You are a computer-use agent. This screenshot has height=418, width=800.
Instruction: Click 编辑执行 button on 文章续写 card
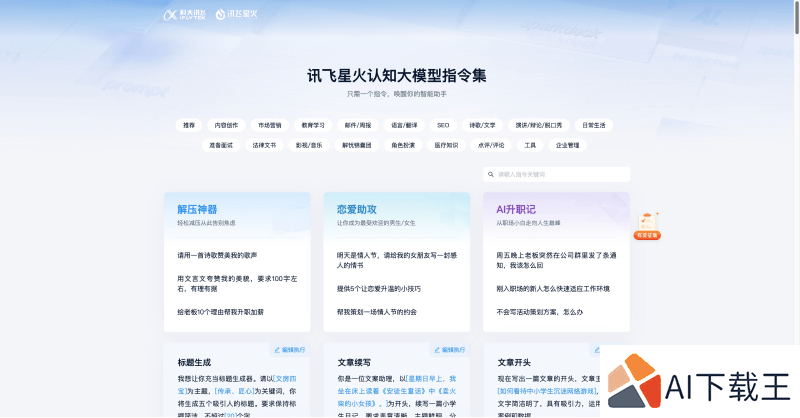(x=449, y=350)
